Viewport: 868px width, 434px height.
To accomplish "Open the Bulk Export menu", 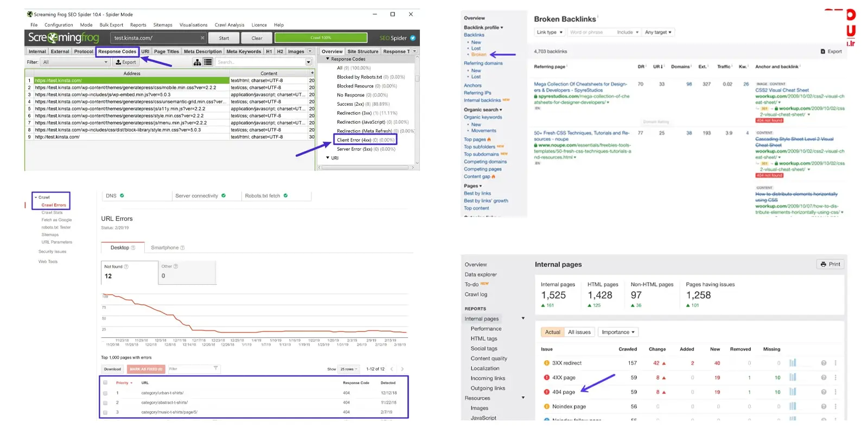I will (111, 25).
